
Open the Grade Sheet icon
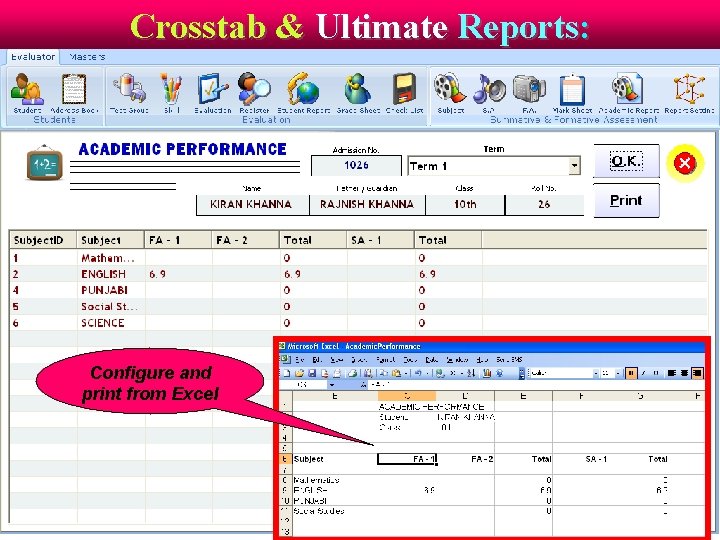(x=358, y=89)
